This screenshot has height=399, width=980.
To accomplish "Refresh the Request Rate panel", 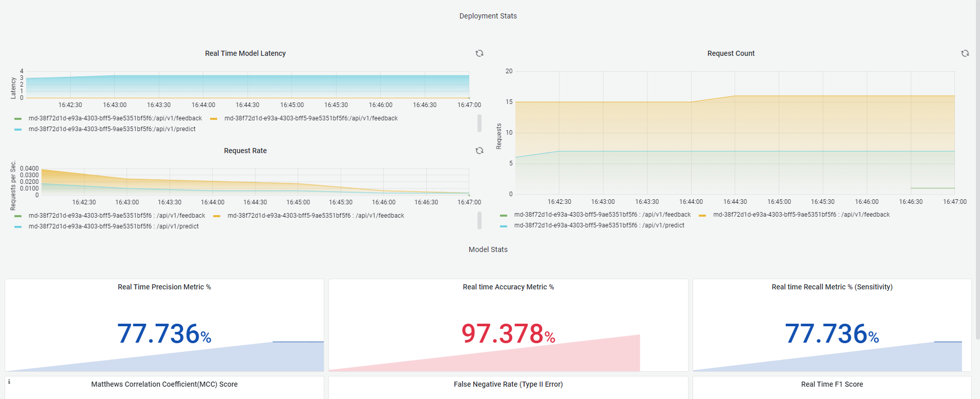I will pyautogui.click(x=479, y=151).
